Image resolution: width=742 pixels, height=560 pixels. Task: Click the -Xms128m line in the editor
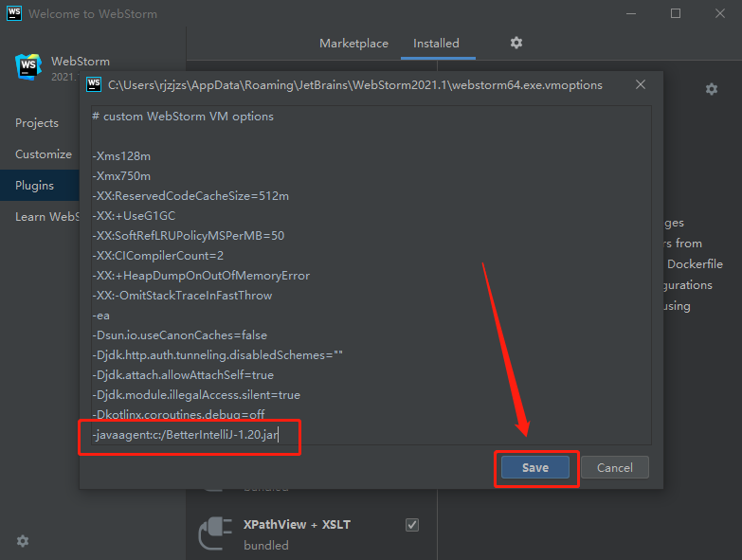(121, 156)
